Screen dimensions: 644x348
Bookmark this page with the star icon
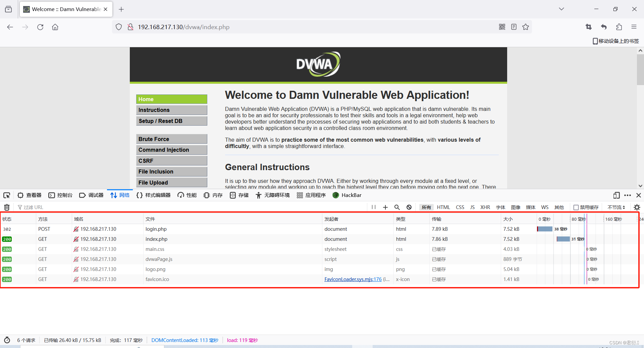(526, 27)
